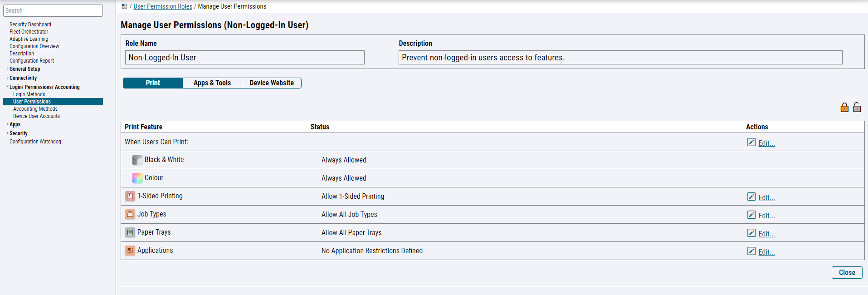868x295 pixels.
Task: Click the Applications feature icon
Action: 130,251
